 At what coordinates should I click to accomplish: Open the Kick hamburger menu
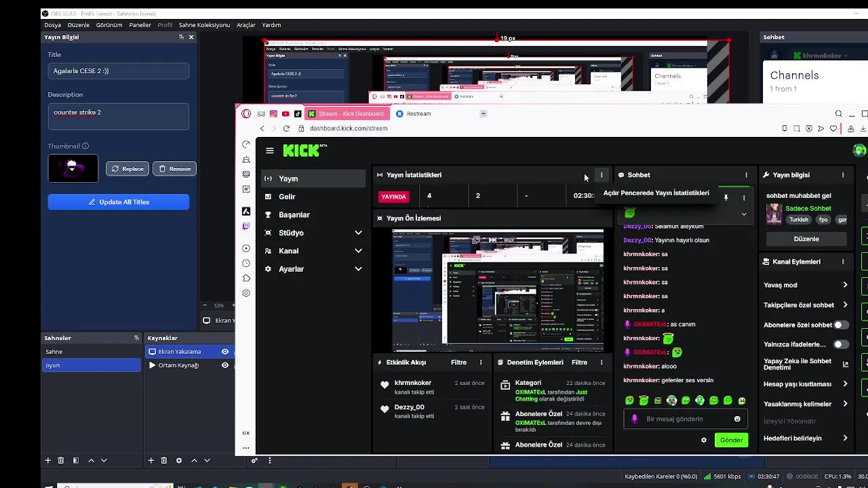270,150
